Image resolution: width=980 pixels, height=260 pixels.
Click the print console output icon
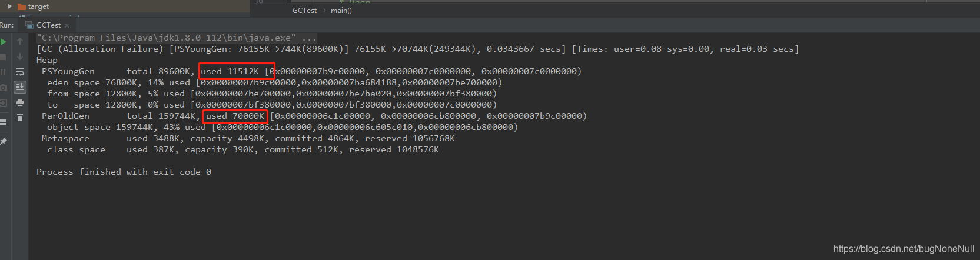point(20,102)
